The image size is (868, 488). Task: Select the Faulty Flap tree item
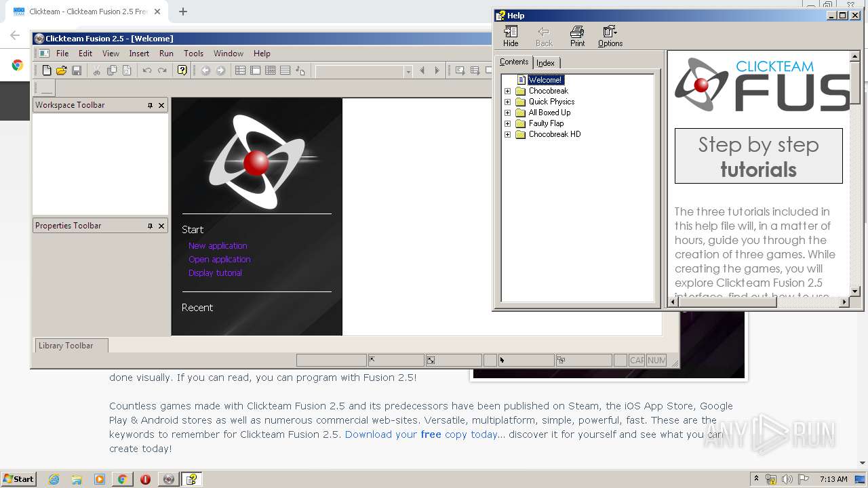click(x=546, y=123)
